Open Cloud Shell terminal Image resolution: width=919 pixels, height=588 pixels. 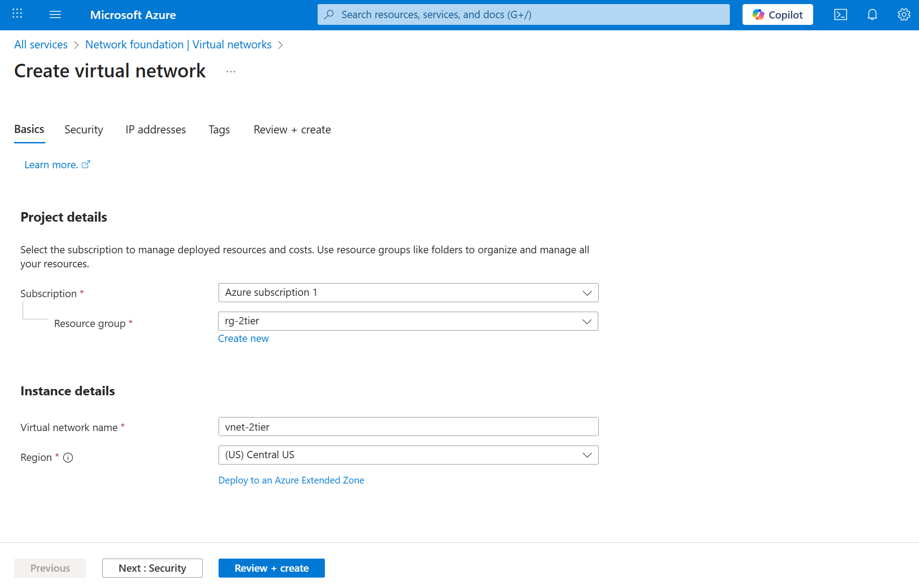(x=841, y=14)
